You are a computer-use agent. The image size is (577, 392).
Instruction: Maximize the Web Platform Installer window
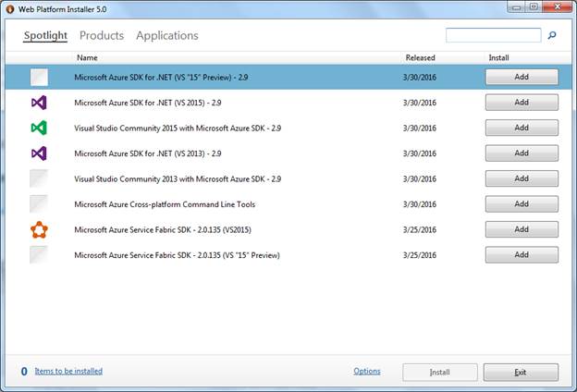click(534, 7)
